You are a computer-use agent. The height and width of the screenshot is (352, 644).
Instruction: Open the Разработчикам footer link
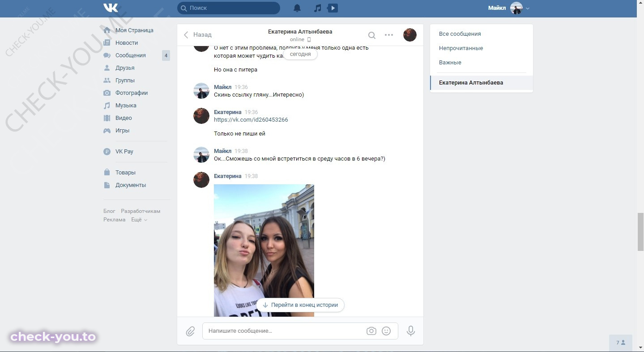pyautogui.click(x=141, y=211)
